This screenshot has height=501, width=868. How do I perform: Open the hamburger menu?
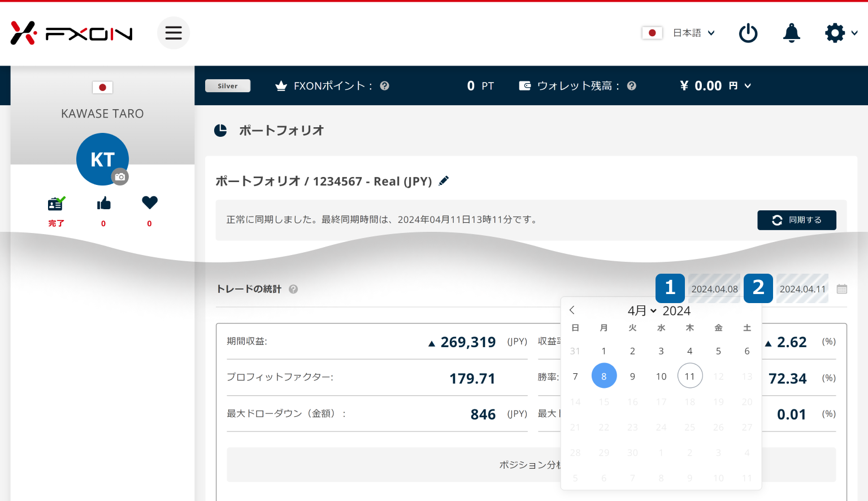(173, 33)
